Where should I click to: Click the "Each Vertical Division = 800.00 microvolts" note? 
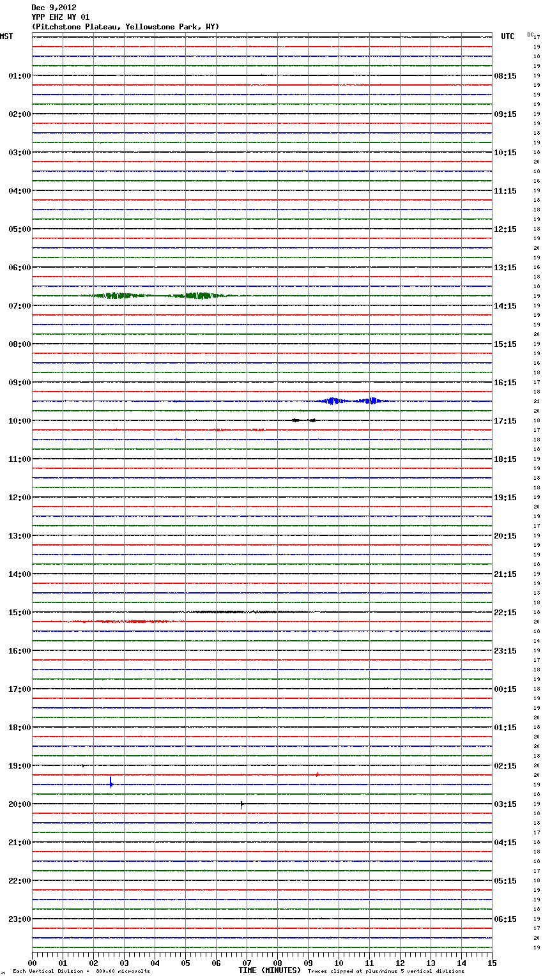(81, 971)
